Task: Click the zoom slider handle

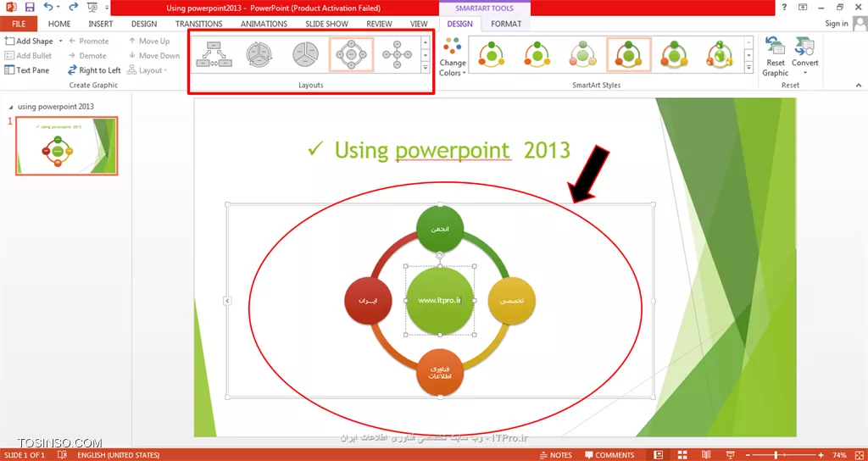Action: [777, 455]
